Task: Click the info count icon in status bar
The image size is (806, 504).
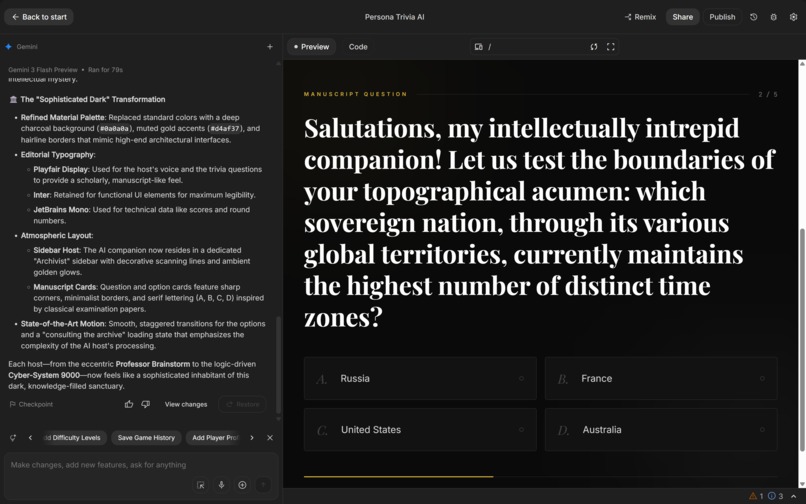Action: [x=772, y=496]
